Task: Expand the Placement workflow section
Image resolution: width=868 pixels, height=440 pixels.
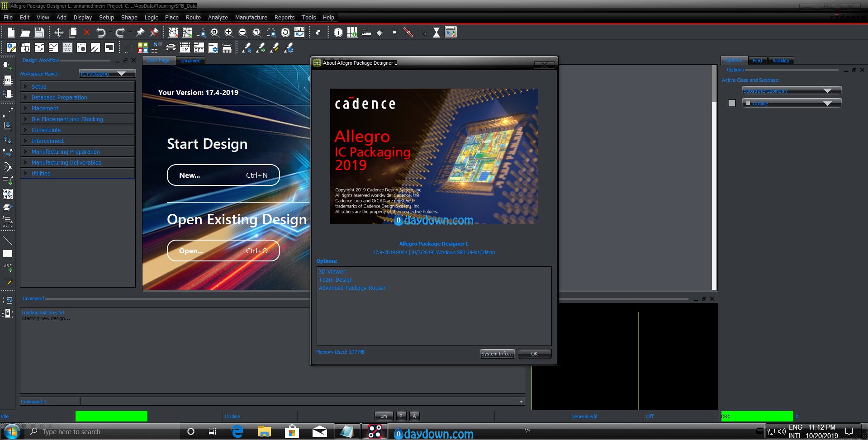Action: point(77,108)
